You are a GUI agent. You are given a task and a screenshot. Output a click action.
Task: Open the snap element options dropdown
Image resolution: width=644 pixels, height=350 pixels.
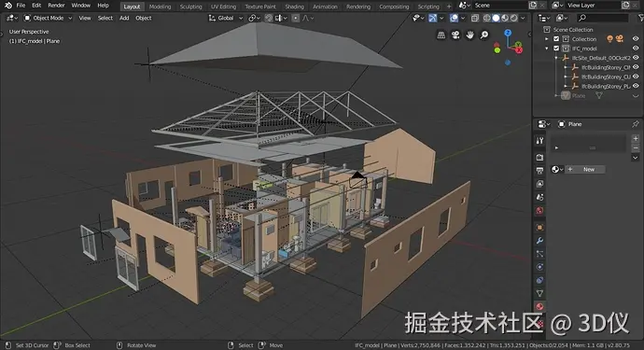pos(281,18)
